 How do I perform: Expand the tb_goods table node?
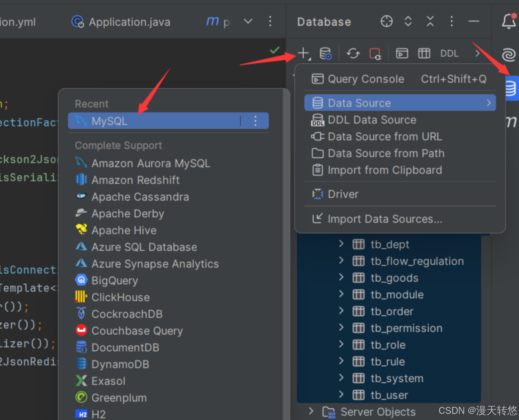tap(341, 277)
